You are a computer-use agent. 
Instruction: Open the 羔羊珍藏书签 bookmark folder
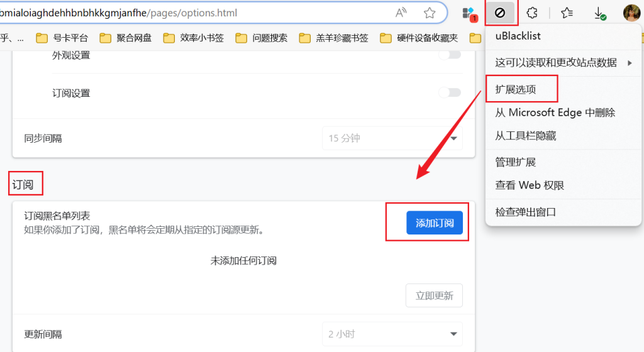tap(333, 38)
